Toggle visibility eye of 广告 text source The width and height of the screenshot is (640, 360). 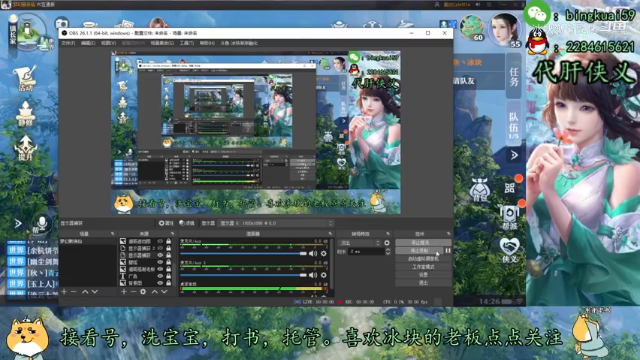pyautogui.click(x=160, y=276)
